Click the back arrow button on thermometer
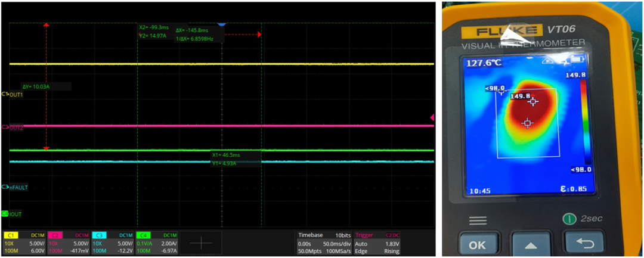Image resolution: width=644 pixels, height=258 pixels. click(583, 244)
